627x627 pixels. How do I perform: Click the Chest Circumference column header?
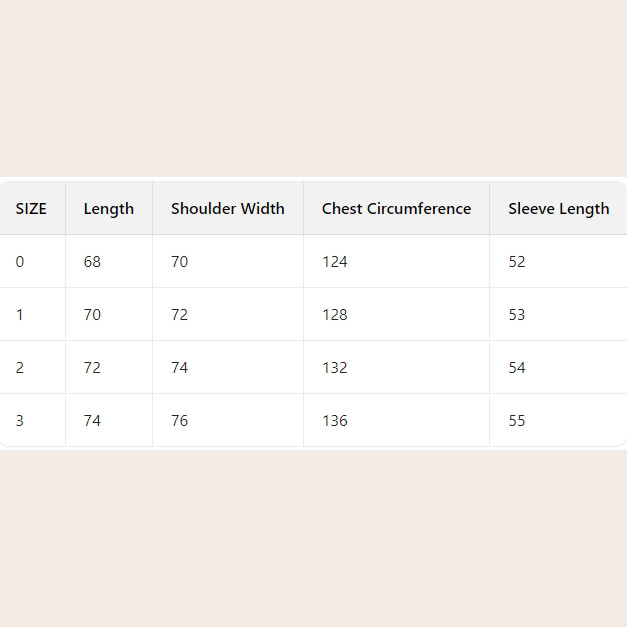[x=396, y=209]
